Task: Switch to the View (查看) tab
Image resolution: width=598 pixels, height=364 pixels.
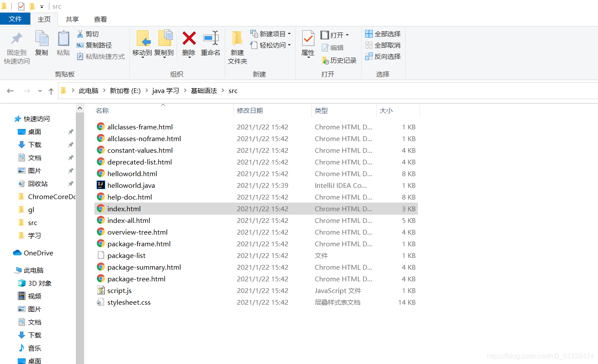Action: [x=100, y=19]
